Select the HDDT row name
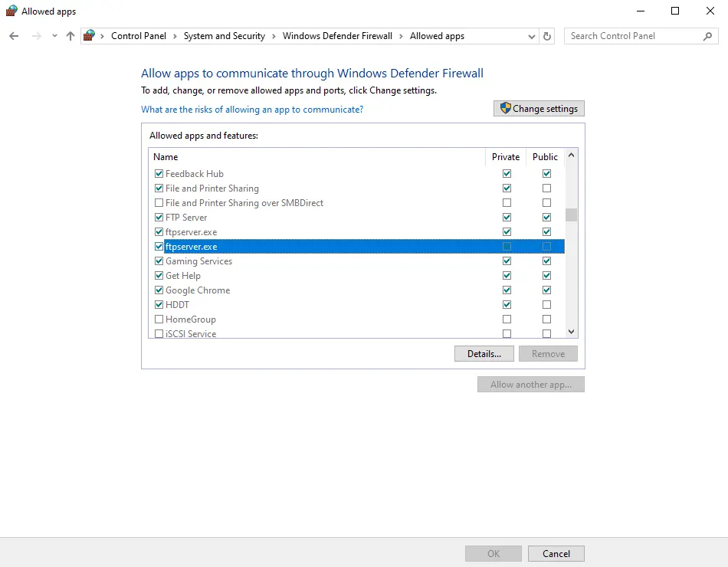The height and width of the screenshot is (567, 728). click(177, 305)
